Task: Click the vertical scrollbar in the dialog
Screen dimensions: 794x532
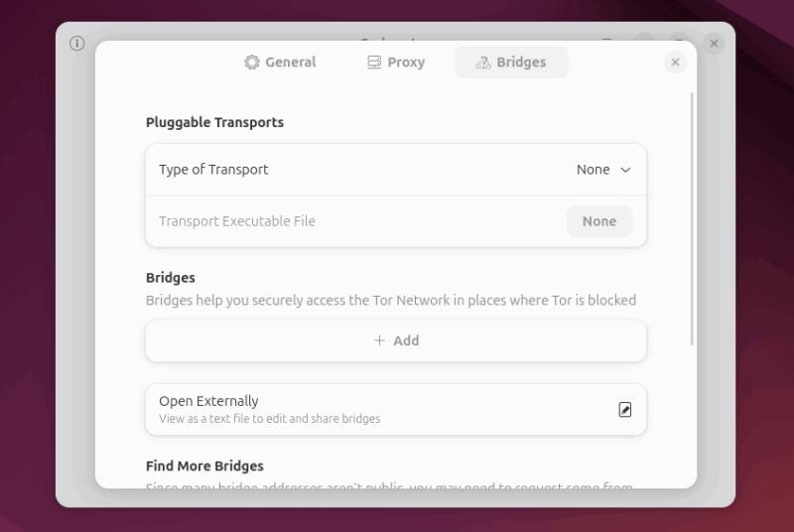Action: click(x=692, y=218)
